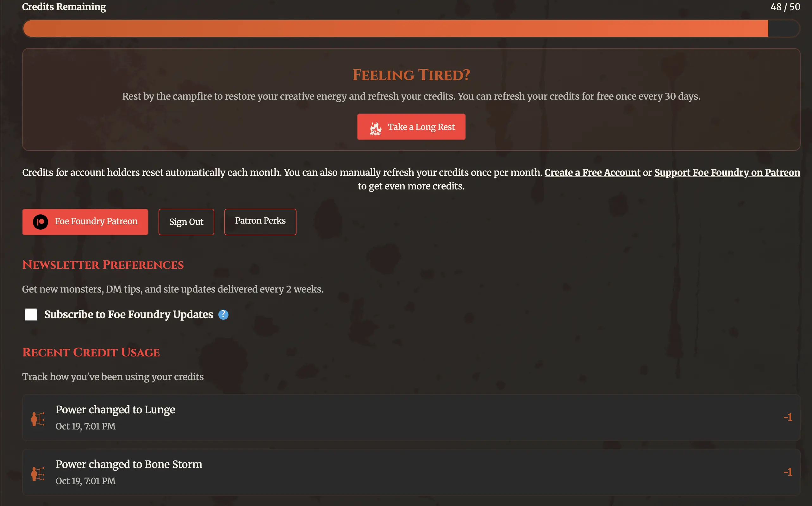
Task: Open the Foe Foundry Patreon page
Action: point(85,222)
